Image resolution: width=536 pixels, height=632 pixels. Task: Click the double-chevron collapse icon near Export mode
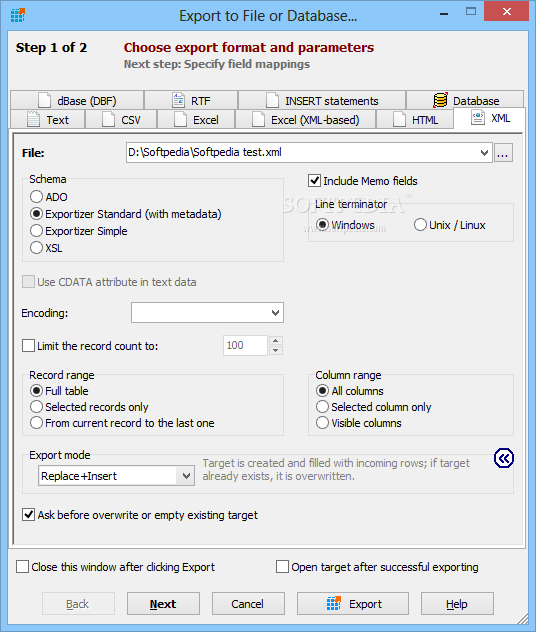(504, 458)
